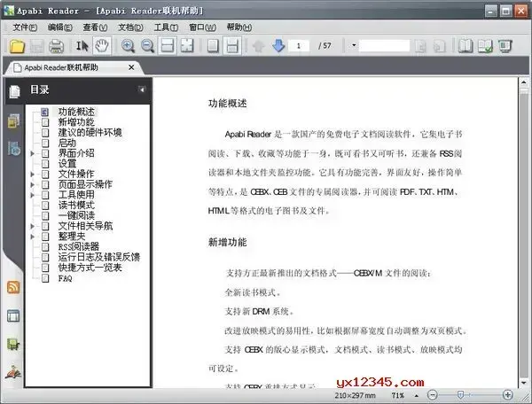Print the document with printer icon

click(x=56, y=46)
